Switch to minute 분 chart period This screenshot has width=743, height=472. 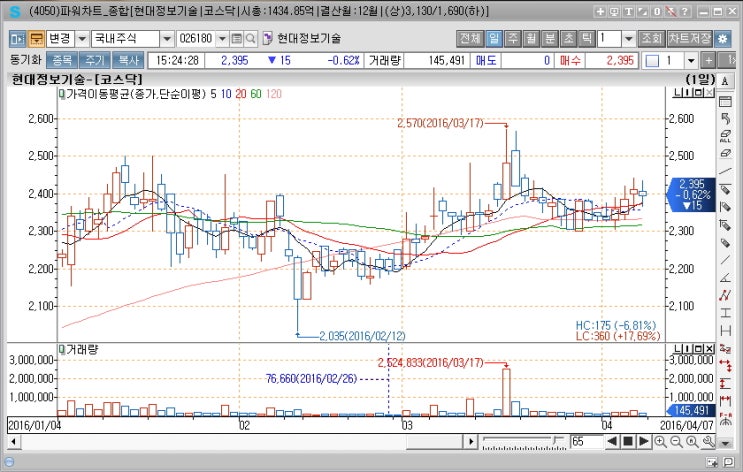pos(550,38)
